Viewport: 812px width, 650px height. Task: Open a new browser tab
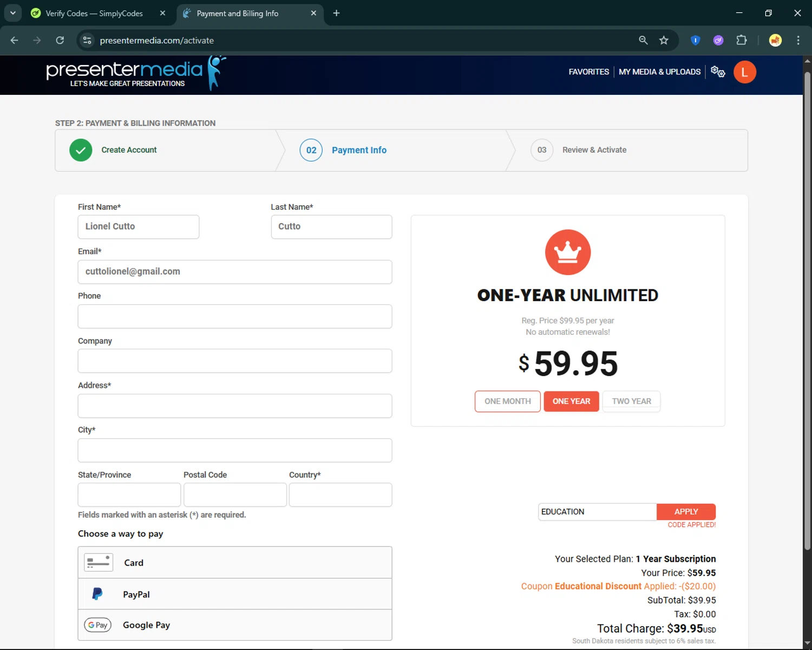336,13
